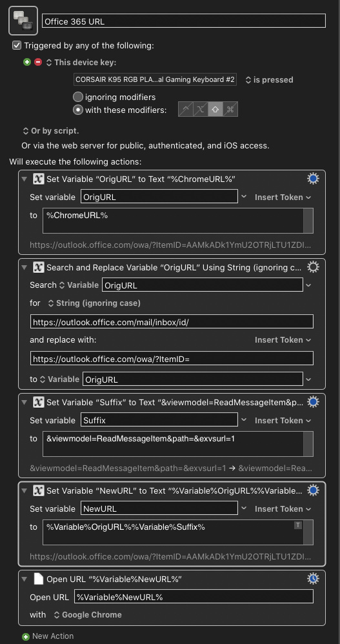Toggle the Command modifier key
Viewport: 340px width, 644px height.
230,109
